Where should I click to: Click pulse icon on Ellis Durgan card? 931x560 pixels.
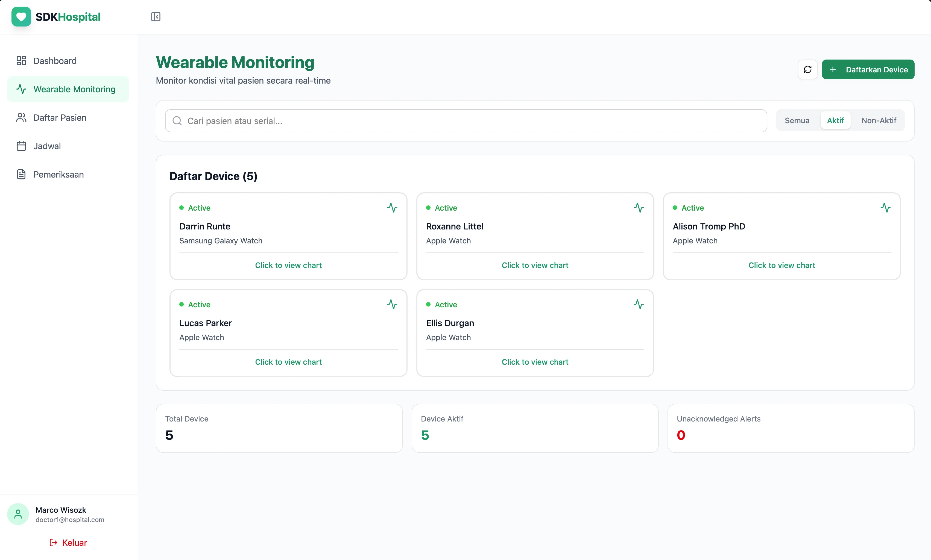click(639, 304)
